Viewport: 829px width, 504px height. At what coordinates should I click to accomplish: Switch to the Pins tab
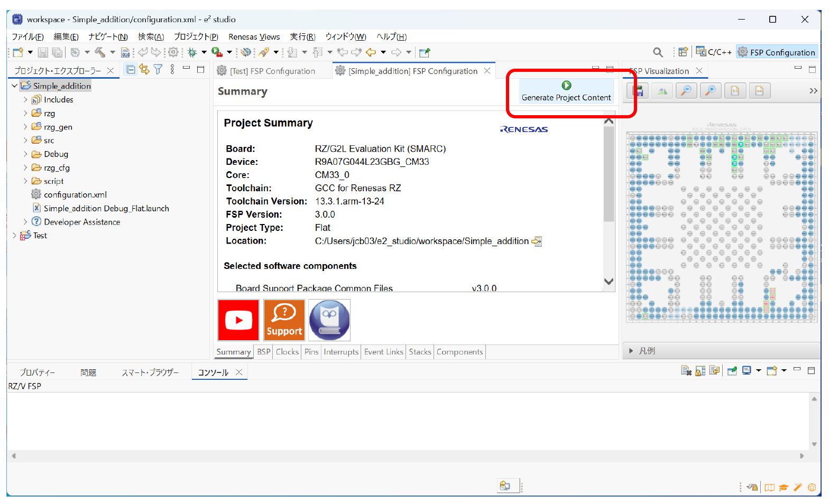point(311,352)
